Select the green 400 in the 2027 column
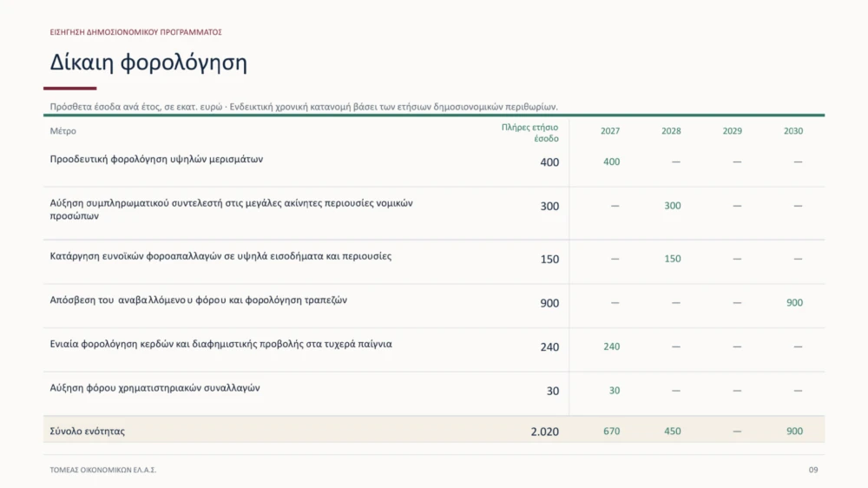This screenshot has width=868, height=488. pos(611,162)
